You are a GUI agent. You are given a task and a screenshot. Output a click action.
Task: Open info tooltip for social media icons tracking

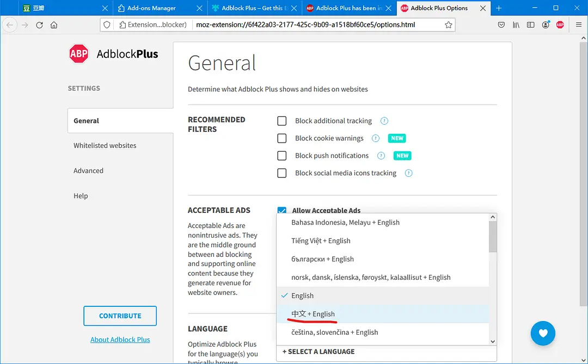[x=409, y=173]
